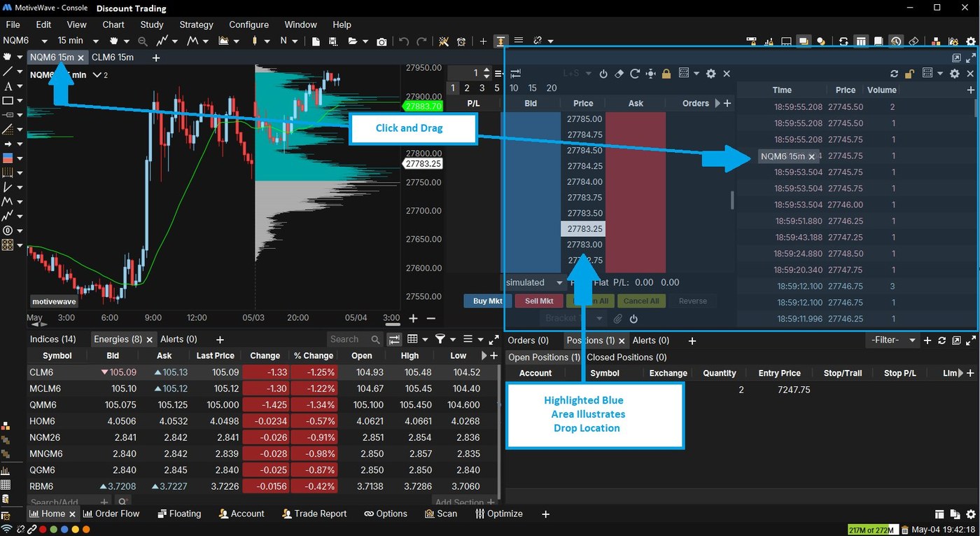Click the zoom magnifier in the chart toolbar

pos(143,42)
